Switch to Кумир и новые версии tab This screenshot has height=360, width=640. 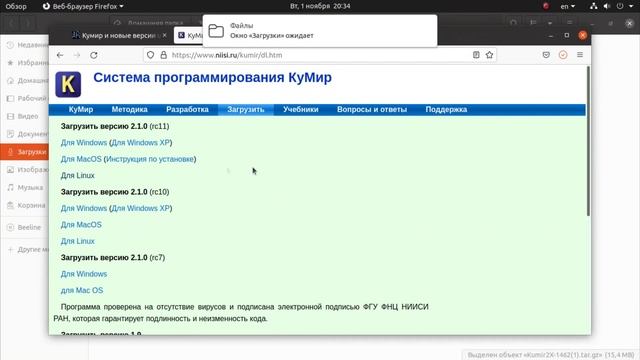(118, 36)
